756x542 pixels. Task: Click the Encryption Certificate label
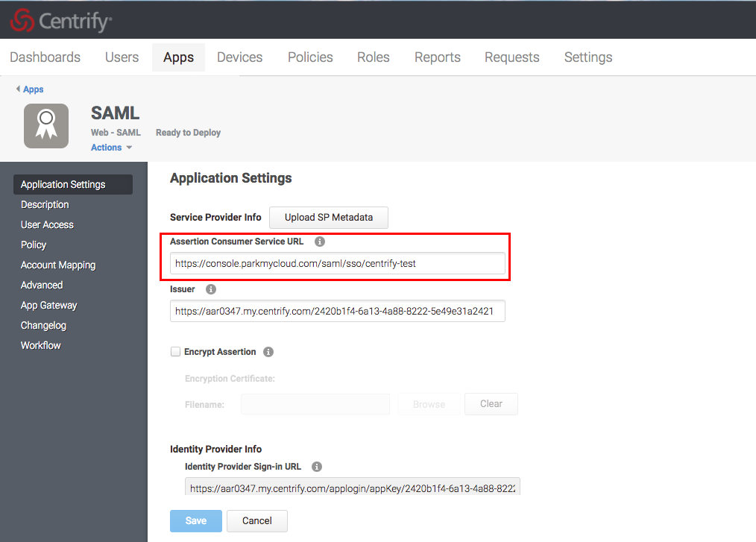coord(230,379)
